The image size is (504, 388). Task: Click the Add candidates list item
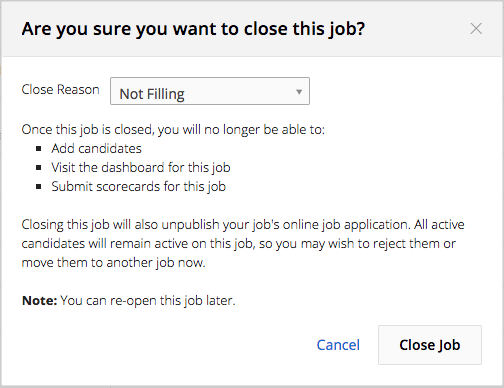point(97,148)
